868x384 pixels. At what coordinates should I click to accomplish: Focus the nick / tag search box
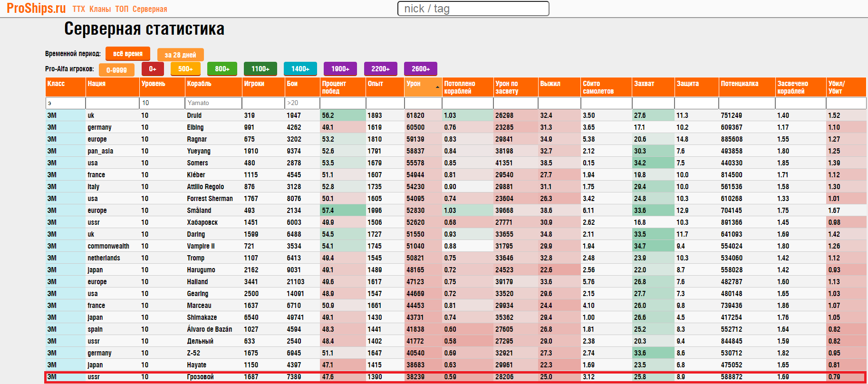473,9
